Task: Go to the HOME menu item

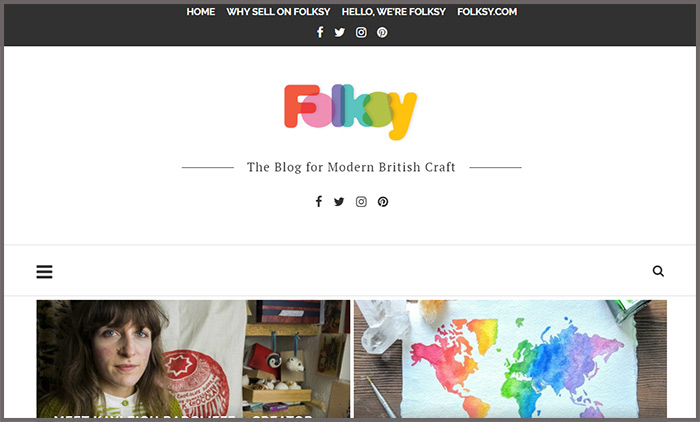Action: point(200,12)
